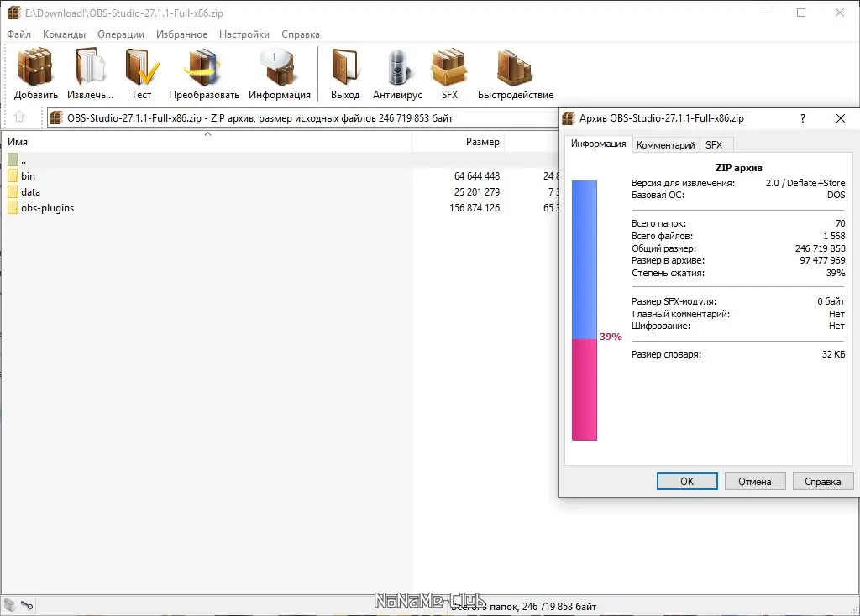
Task: Click the Базовая ОС value DOS
Action: pos(836,195)
